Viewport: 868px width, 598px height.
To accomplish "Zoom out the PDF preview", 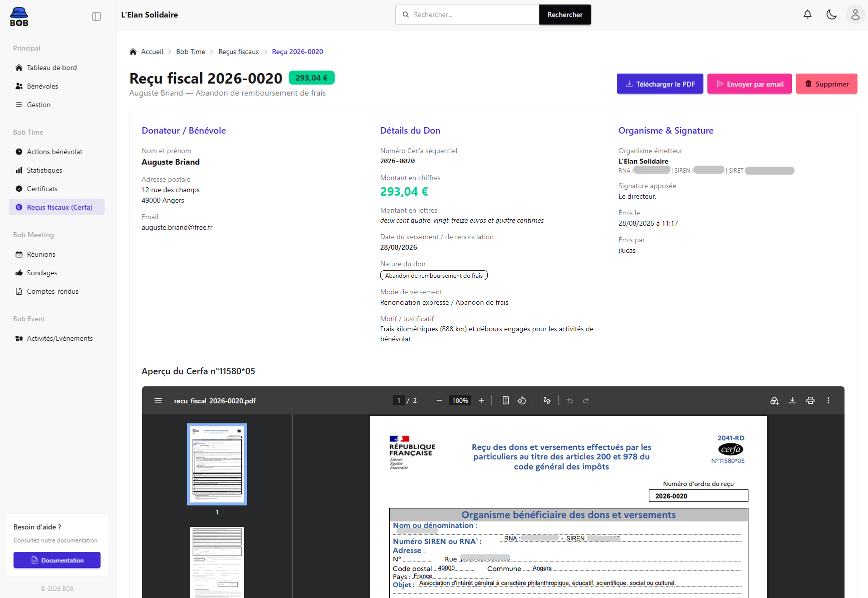I will click(x=439, y=400).
